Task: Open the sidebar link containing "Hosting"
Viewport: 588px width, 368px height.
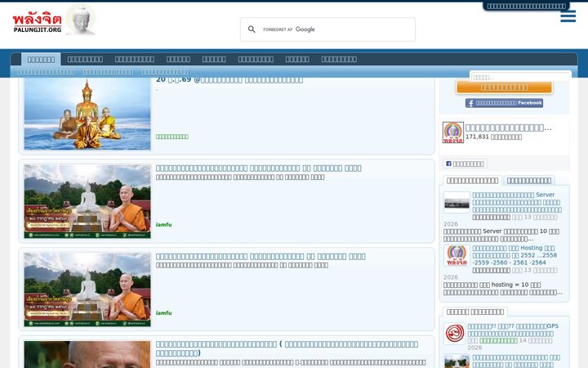Action: 514,255
